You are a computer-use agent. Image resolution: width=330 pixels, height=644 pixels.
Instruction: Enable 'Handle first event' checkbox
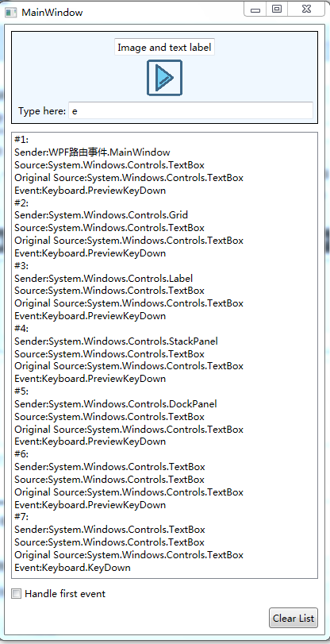pyautogui.click(x=16, y=593)
